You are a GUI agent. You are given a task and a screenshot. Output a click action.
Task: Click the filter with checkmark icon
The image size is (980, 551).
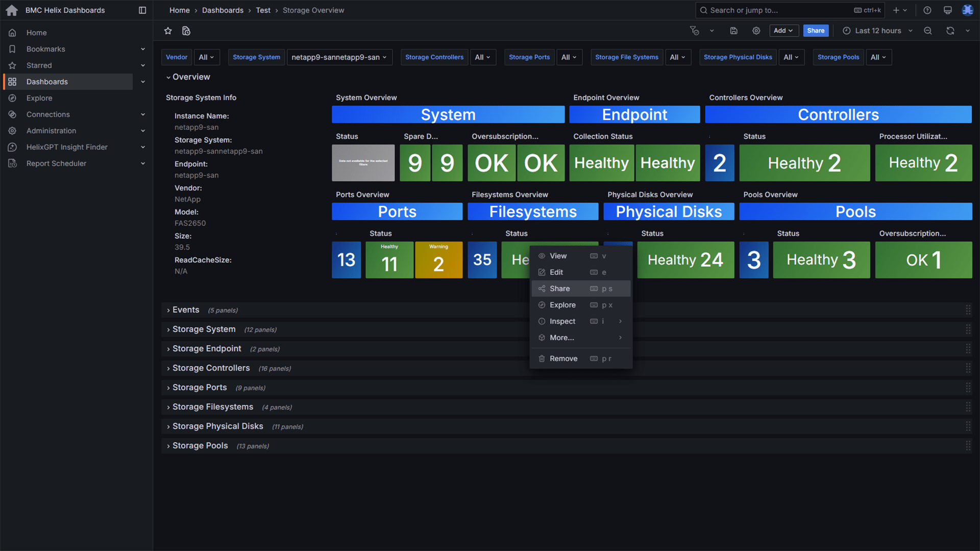(694, 31)
